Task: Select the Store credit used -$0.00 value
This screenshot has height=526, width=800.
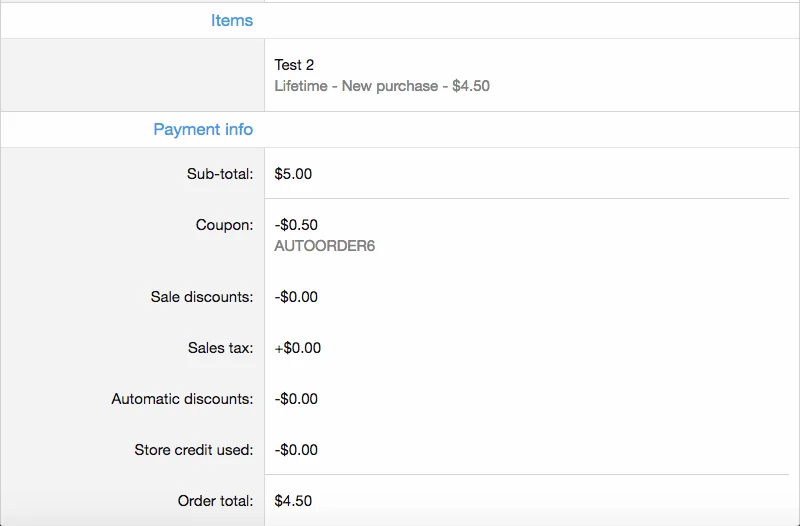Action: (x=296, y=450)
